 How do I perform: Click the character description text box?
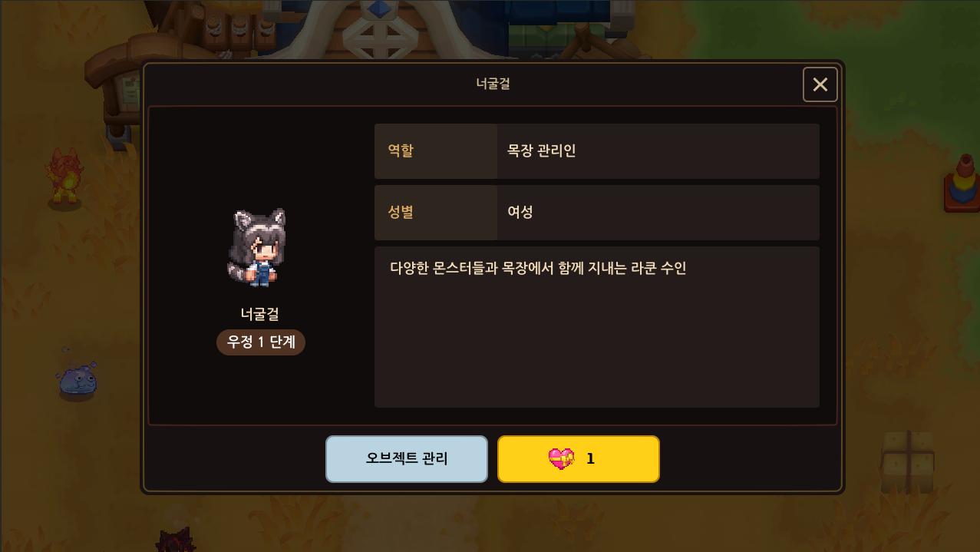coord(597,327)
